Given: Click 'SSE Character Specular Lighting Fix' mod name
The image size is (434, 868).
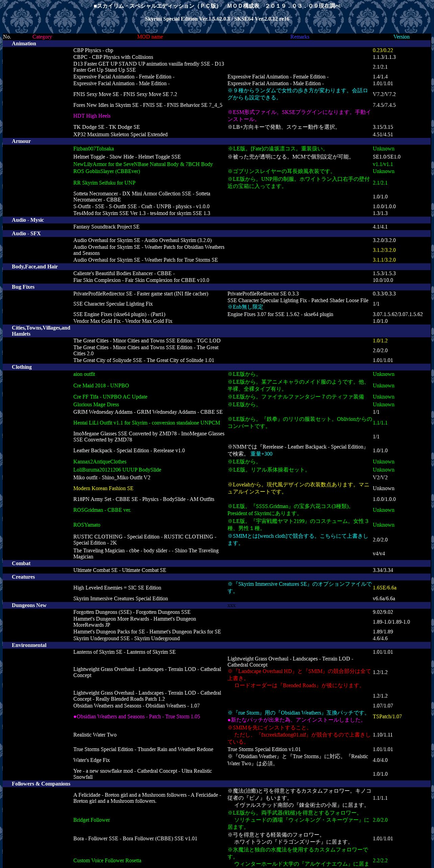Looking at the screenshot, I should pyautogui.click(x=113, y=304).
